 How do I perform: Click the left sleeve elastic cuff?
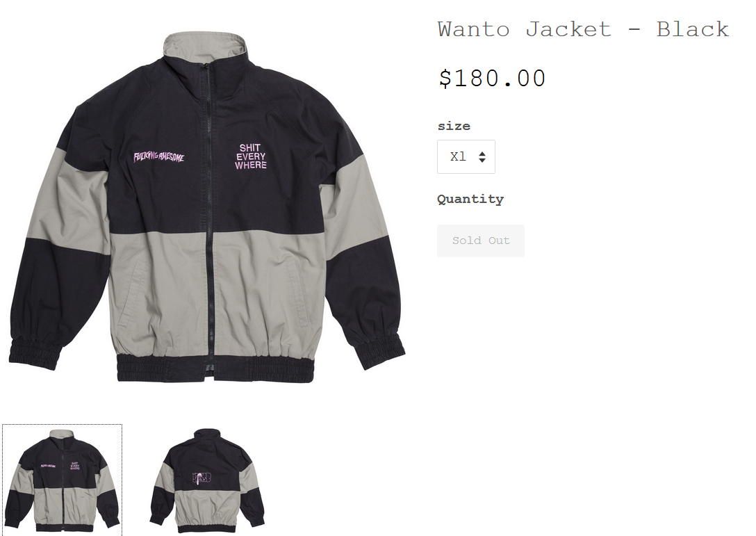[35, 352]
